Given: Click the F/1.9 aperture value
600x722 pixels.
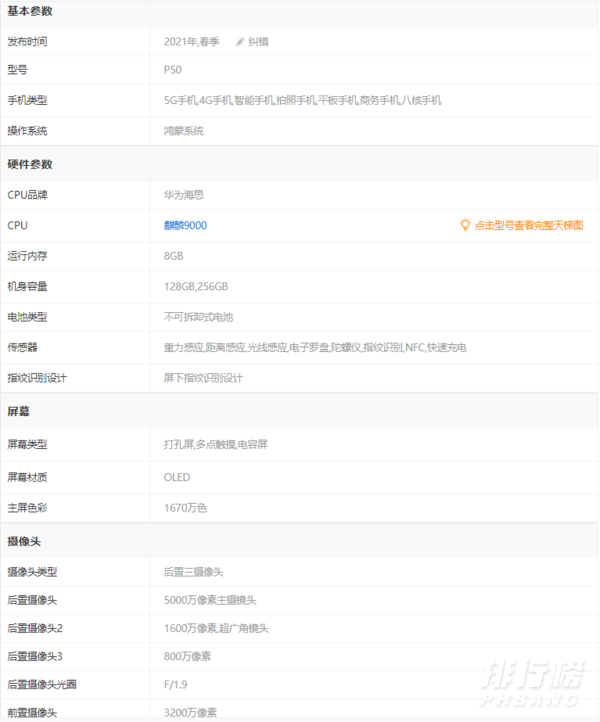Looking at the screenshot, I should [x=175, y=684].
